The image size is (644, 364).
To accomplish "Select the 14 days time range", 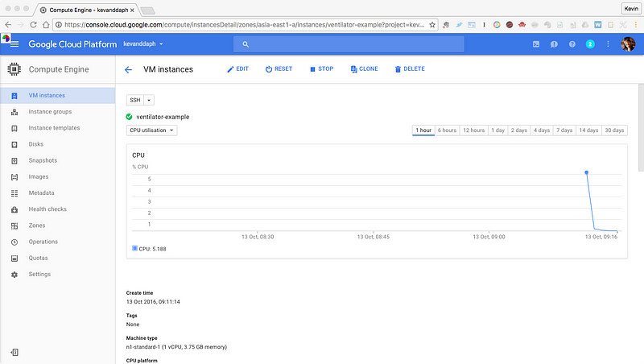I will pyautogui.click(x=588, y=130).
